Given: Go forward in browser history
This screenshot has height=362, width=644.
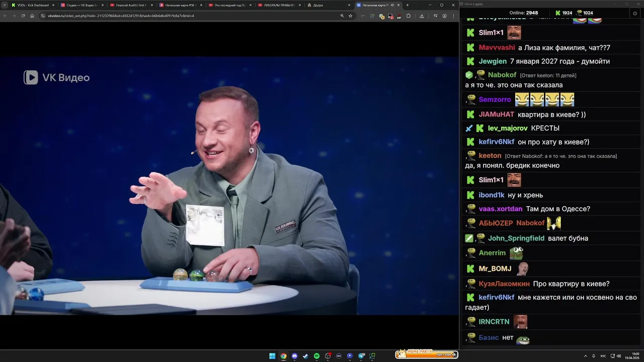Looking at the screenshot, I should 14,16.
